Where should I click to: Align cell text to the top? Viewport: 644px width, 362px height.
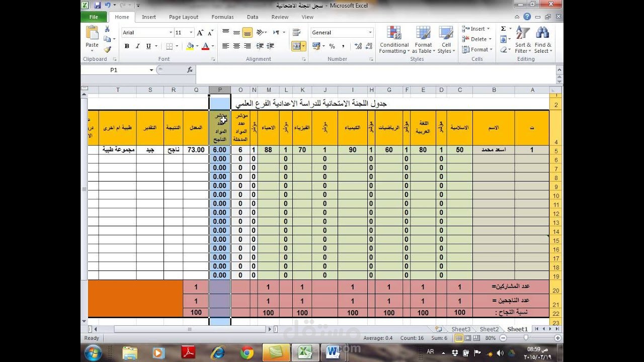pyautogui.click(x=225, y=32)
